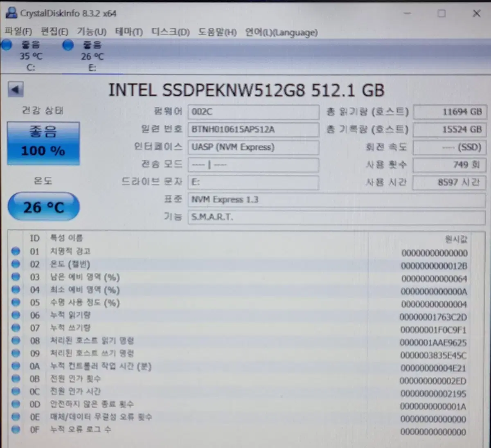Open the 편집(E) menu
The width and height of the screenshot is (491, 448).
pyautogui.click(x=54, y=32)
